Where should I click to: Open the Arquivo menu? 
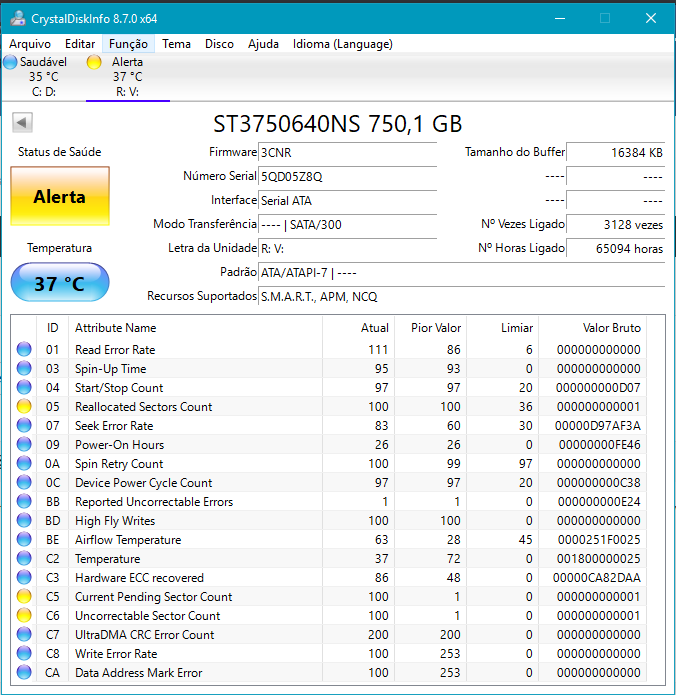[30, 44]
